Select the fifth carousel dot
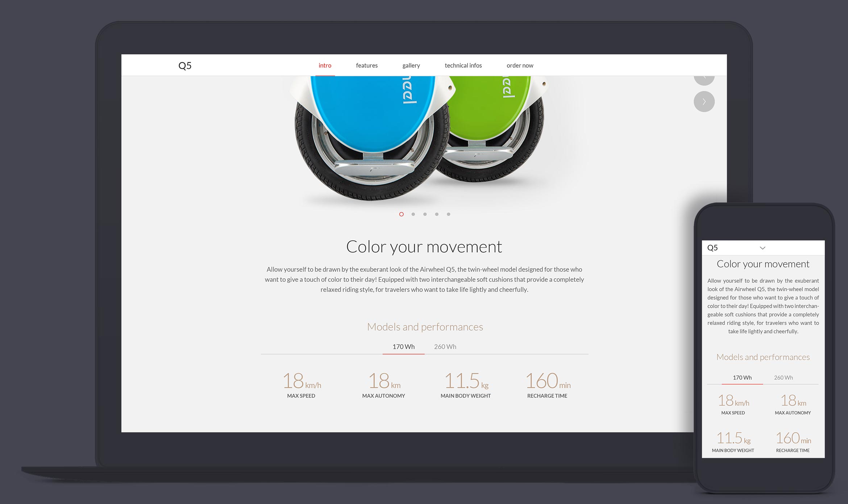 click(448, 214)
